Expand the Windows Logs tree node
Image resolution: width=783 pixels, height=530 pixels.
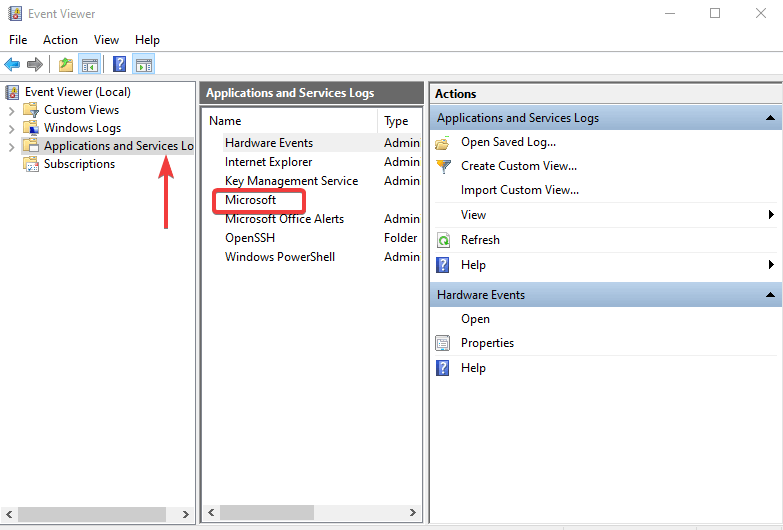click(x=11, y=128)
